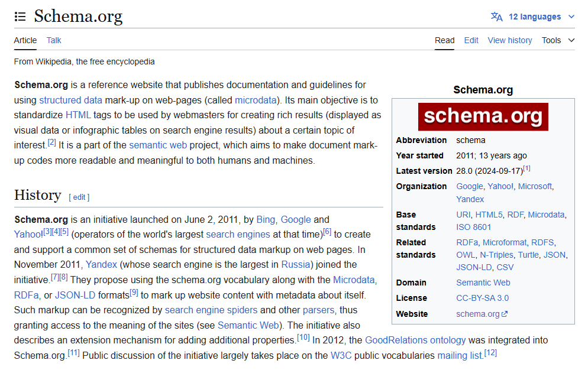Open the HTML link in intro
This screenshot has height=370, width=588.
(78, 115)
